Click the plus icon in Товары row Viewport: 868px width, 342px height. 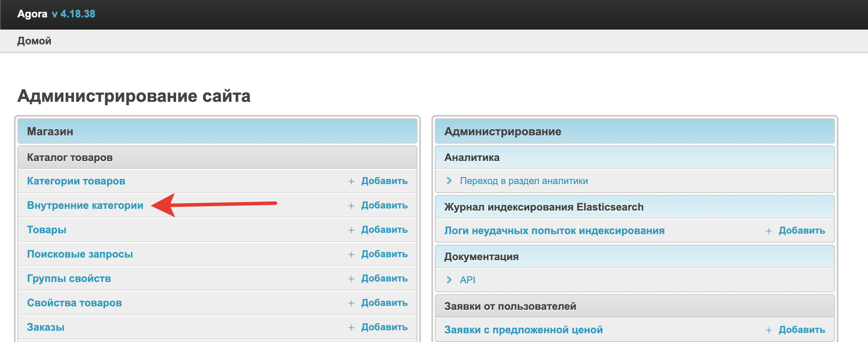[351, 230]
